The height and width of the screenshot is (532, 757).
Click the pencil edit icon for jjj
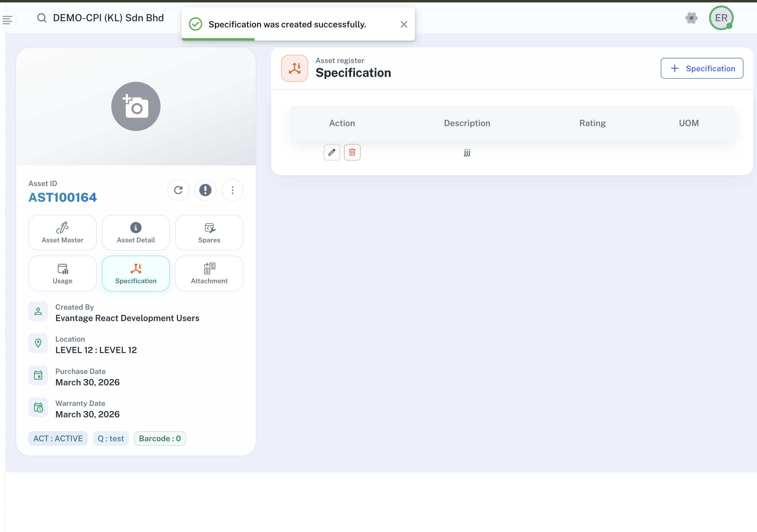(x=332, y=152)
